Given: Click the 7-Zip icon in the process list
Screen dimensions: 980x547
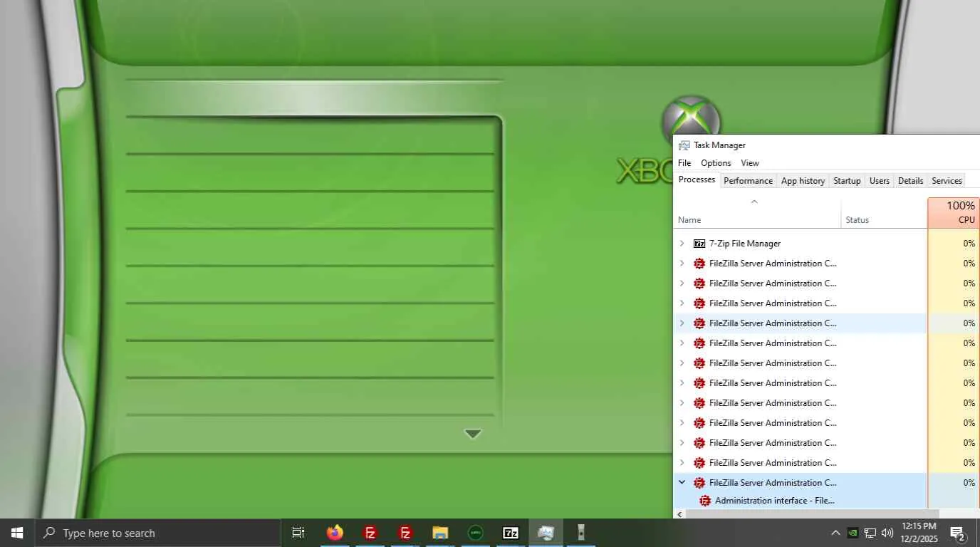Looking at the screenshot, I should (x=699, y=244).
